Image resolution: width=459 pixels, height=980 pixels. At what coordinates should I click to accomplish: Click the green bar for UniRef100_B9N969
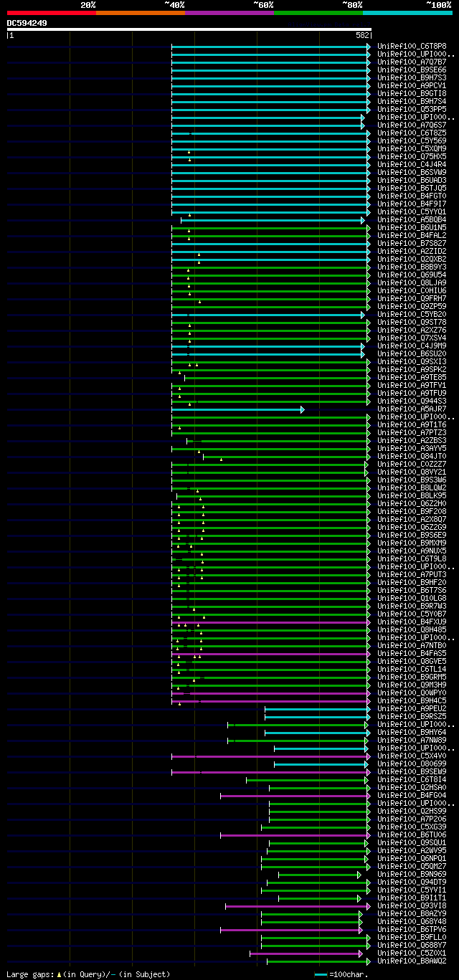coord(320,875)
